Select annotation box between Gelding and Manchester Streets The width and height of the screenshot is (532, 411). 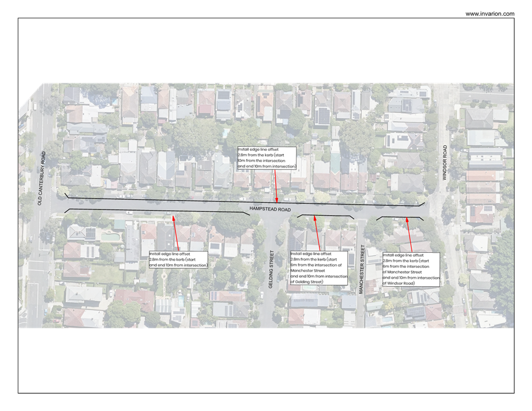(x=318, y=268)
